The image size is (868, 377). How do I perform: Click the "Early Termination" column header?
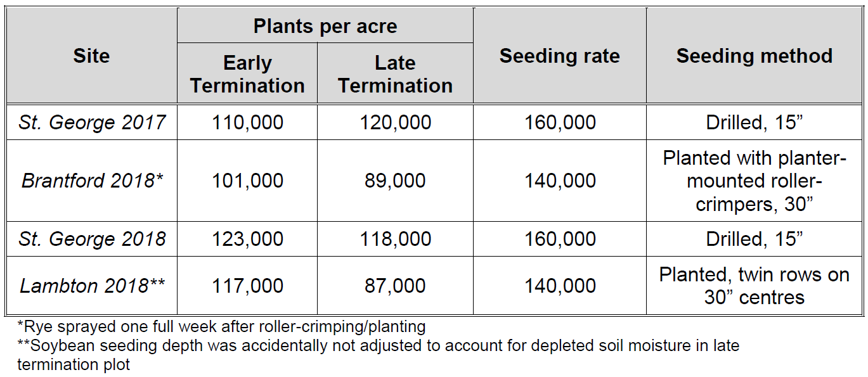[x=247, y=74]
